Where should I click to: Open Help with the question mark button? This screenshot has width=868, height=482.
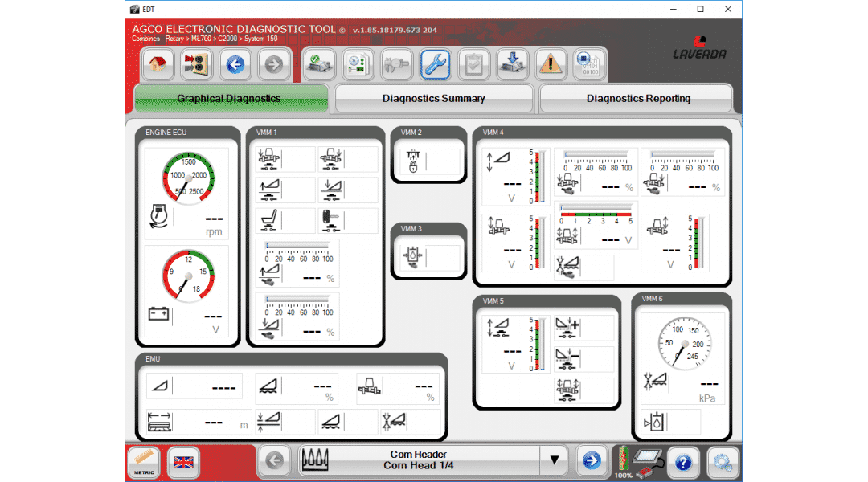coord(684,462)
